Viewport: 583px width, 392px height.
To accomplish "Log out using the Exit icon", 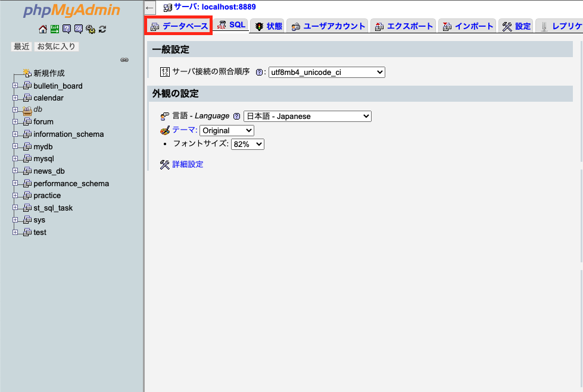I will (x=54, y=28).
